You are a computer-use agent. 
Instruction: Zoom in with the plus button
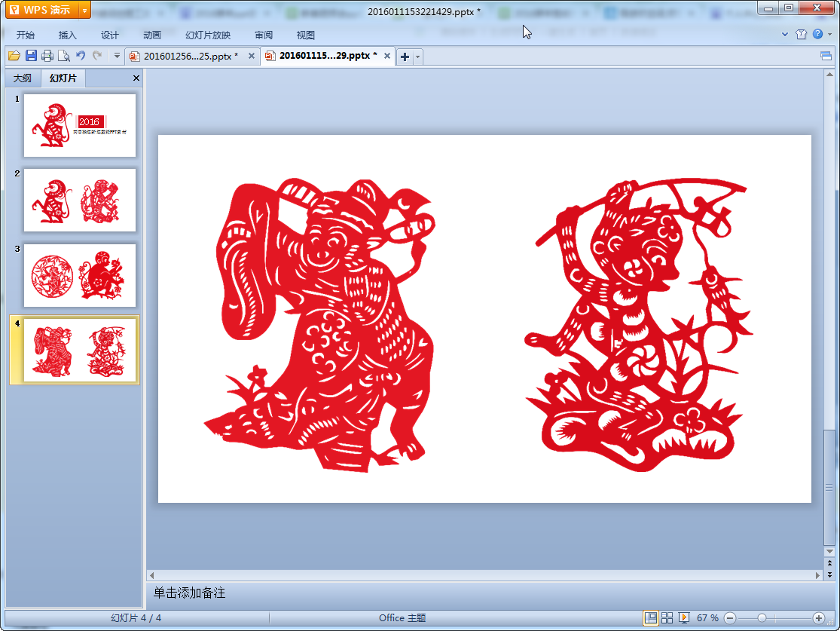coord(819,618)
